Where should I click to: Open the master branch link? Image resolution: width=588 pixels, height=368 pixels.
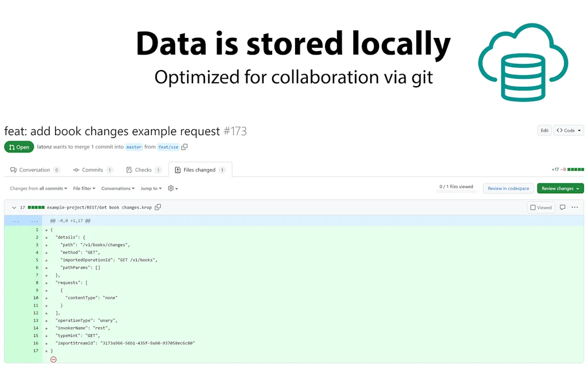(x=134, y=147)
